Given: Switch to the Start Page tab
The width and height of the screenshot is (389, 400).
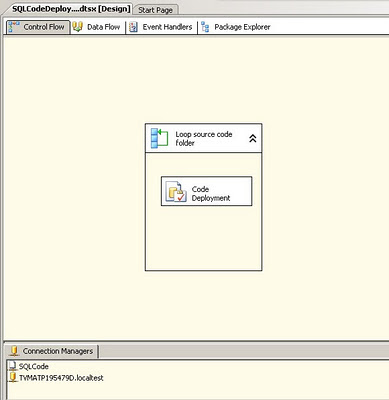Looking at the screenshot, I should (155, 10).
